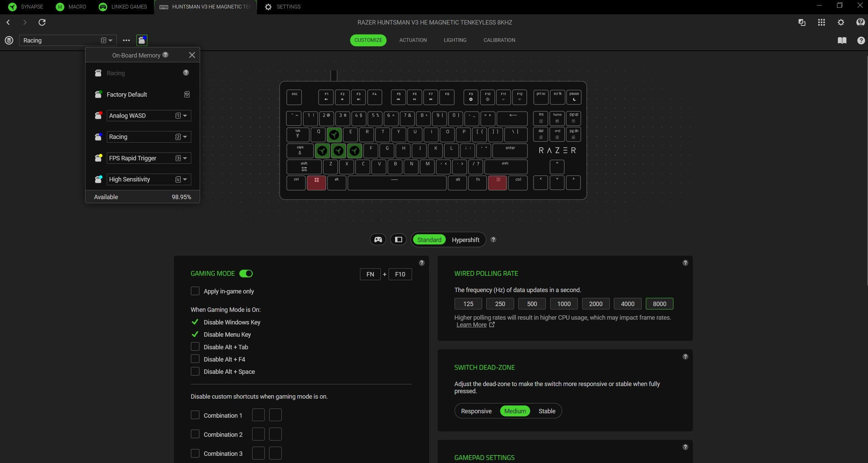Click the FPS Rapid Trigger slot icon

tap(98, 158)
